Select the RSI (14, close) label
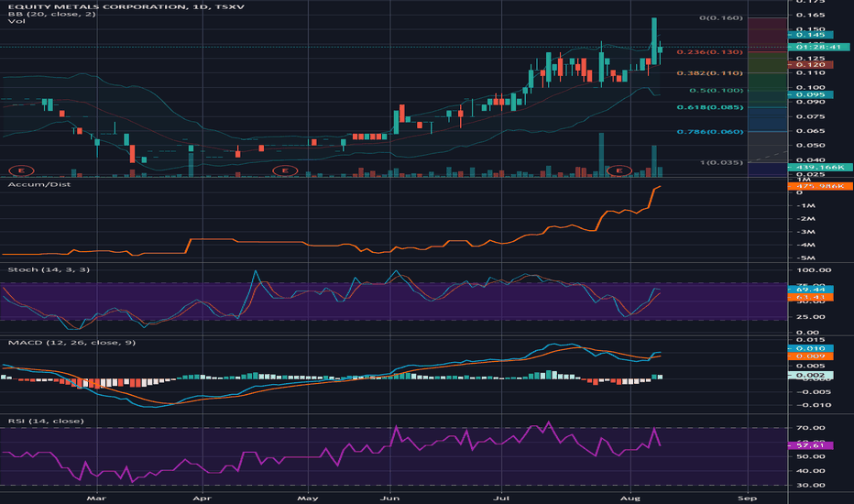Viewport: 854px width, 504px height. 46,421
